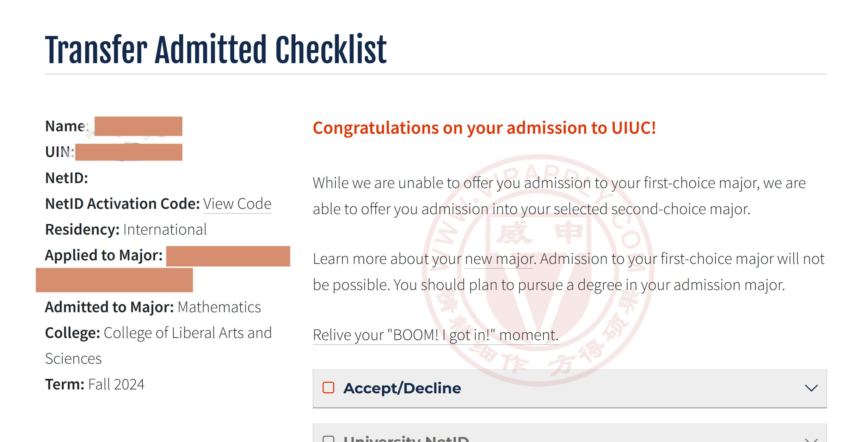Click the red circular watermark seal
Screen dimensions: 868x442
[538, 270]
